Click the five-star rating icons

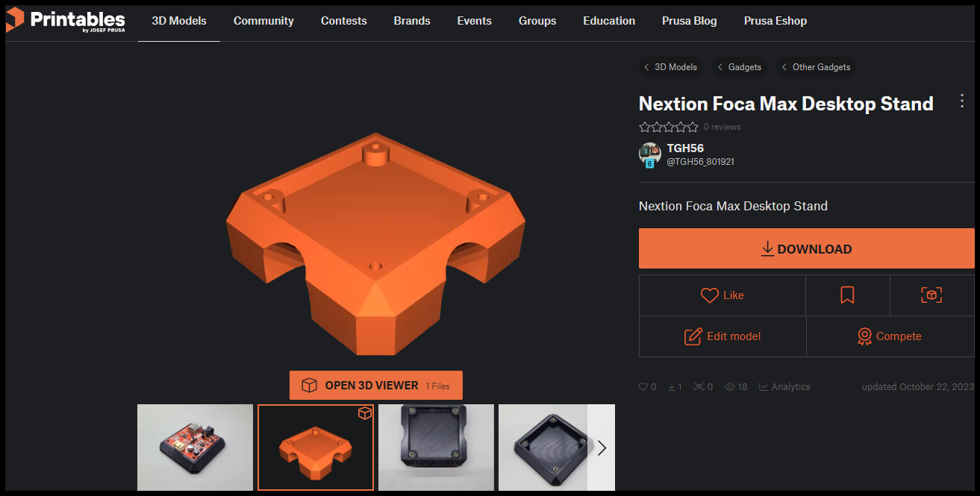tap(669, 127)
